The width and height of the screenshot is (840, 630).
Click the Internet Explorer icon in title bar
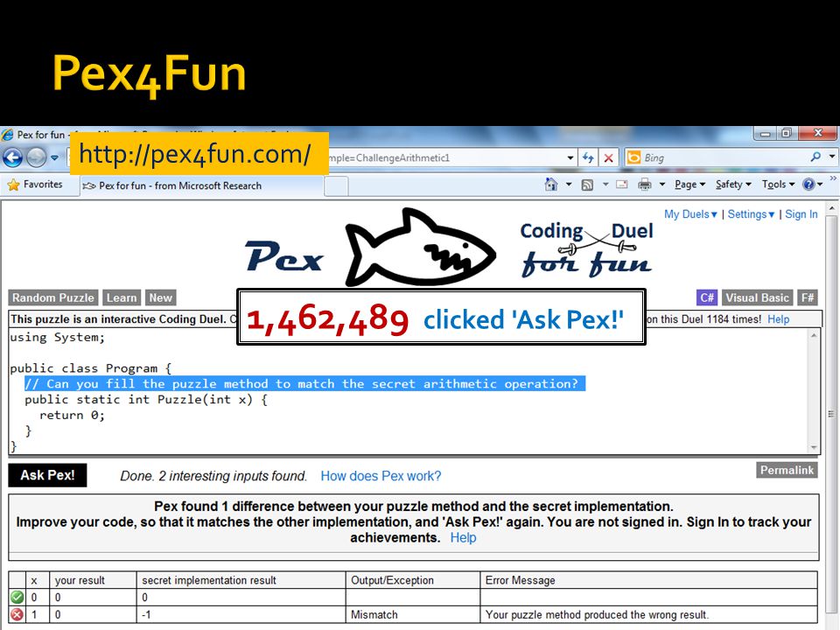(x=8, y=135)
